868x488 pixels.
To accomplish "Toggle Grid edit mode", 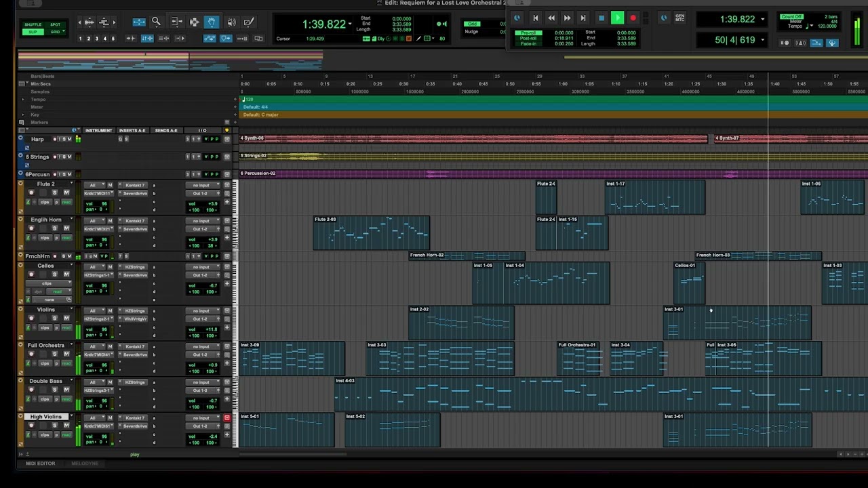I will pos(55,32).
